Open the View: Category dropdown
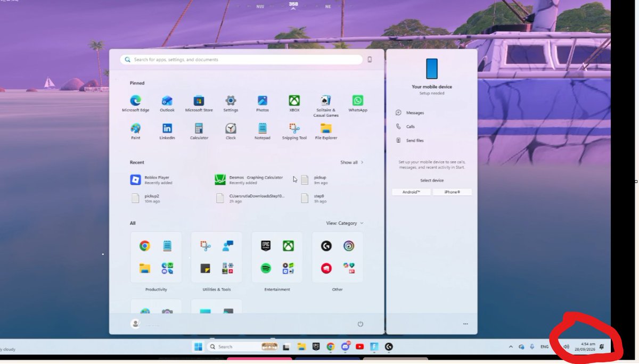The height and width of the screenshot is (364, 639). pos(345,224)
